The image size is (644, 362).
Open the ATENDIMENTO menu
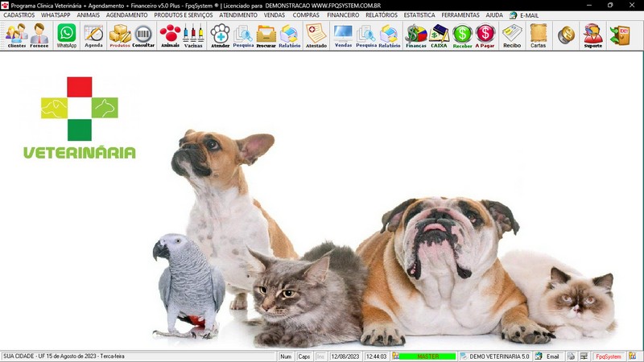(x=238, y=15)
